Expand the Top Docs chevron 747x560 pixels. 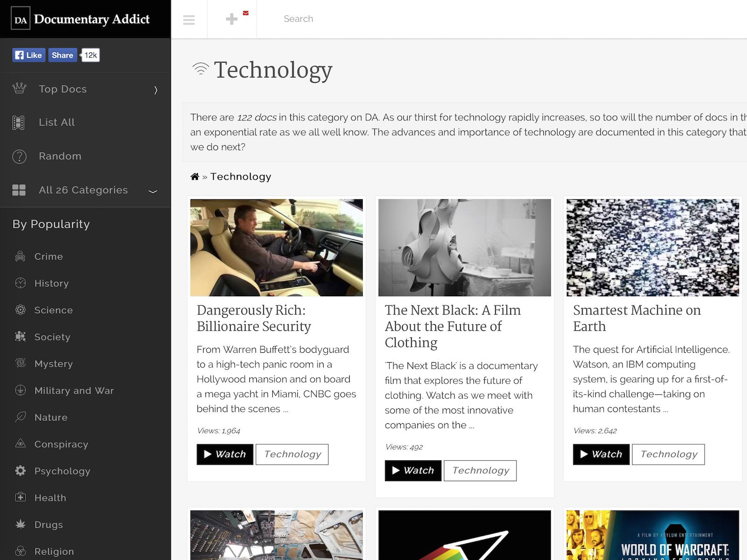[x=156, y=90]
